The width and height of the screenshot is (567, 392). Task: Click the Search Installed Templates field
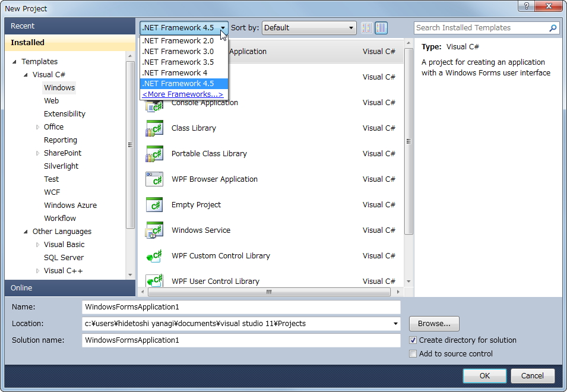coord(481,27)
